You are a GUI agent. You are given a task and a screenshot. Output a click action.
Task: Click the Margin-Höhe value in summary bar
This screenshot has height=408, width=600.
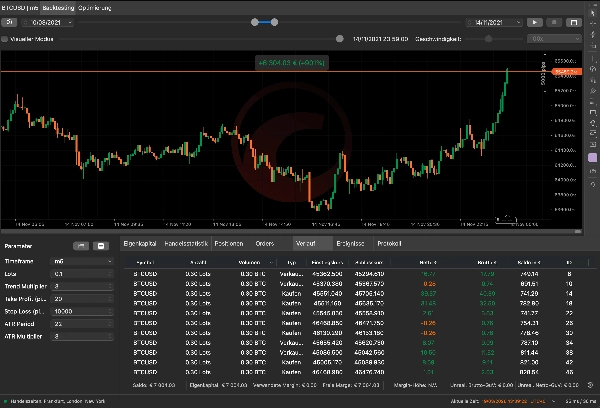tap(415, 385)
